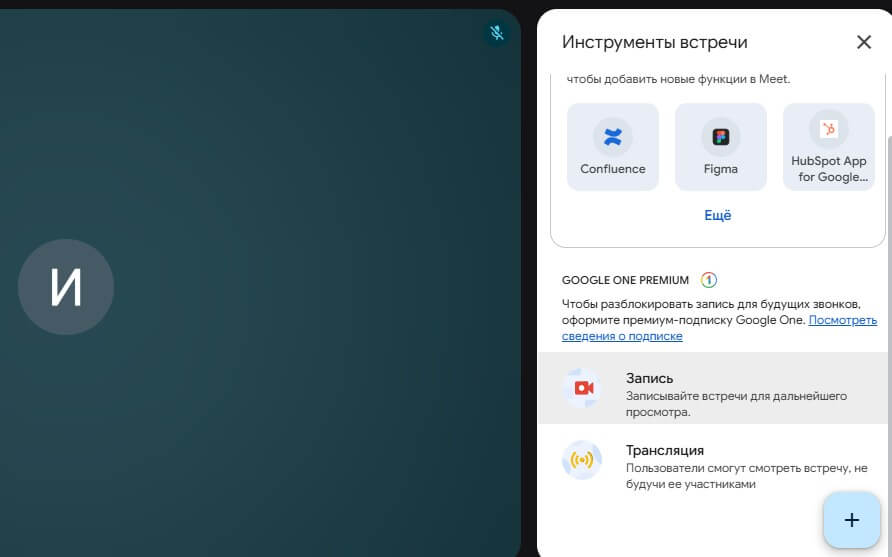This screenshot has width=892, height=557.
Task: Open the Figma add-on icon
Action: click(720, 137)
